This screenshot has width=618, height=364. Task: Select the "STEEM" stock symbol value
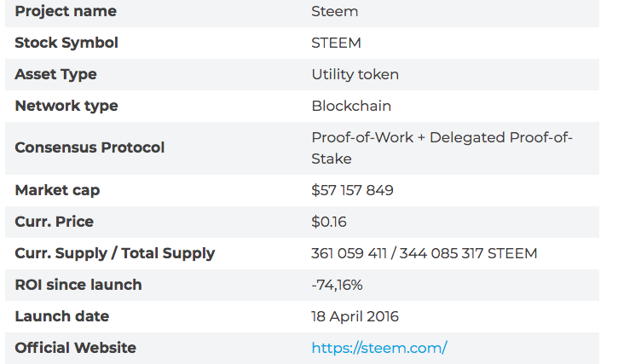(337, 43)
